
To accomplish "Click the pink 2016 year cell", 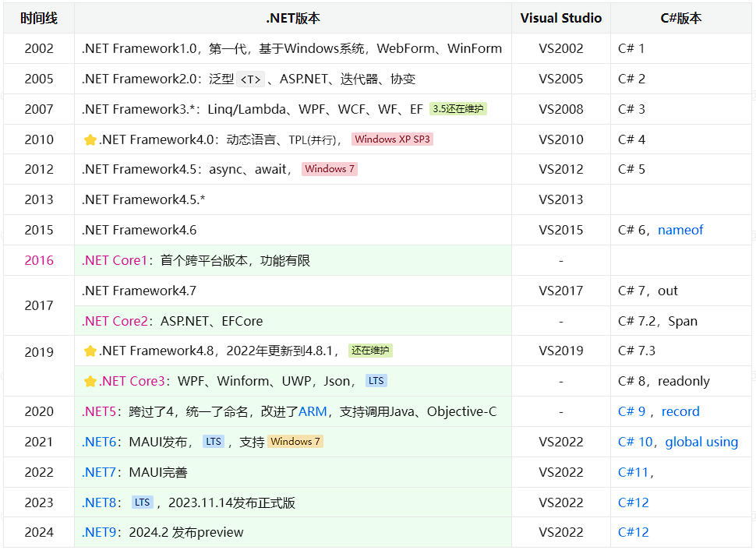I will (x=39, y=260).
